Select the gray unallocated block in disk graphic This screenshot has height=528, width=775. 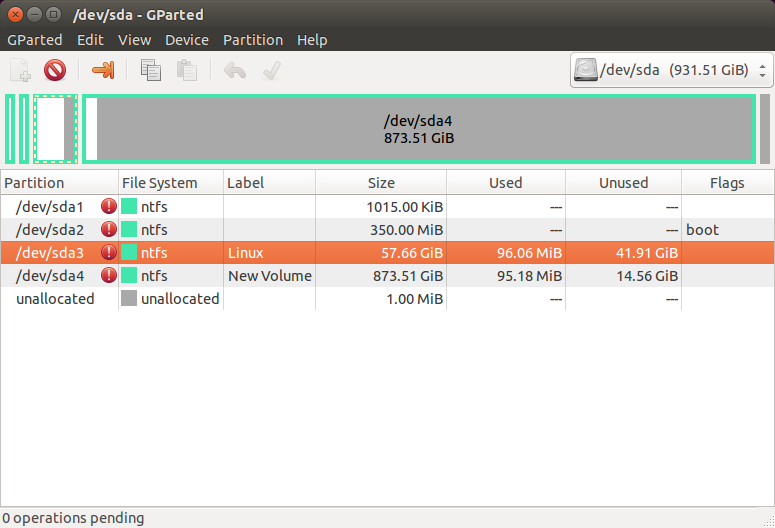coord(765,129)
